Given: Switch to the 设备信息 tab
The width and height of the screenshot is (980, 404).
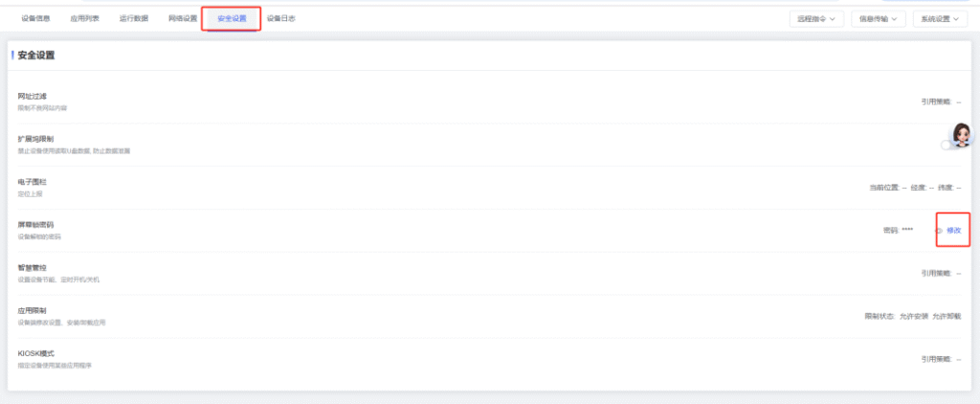Looking at the screenshot, I should tap(35, 18).
